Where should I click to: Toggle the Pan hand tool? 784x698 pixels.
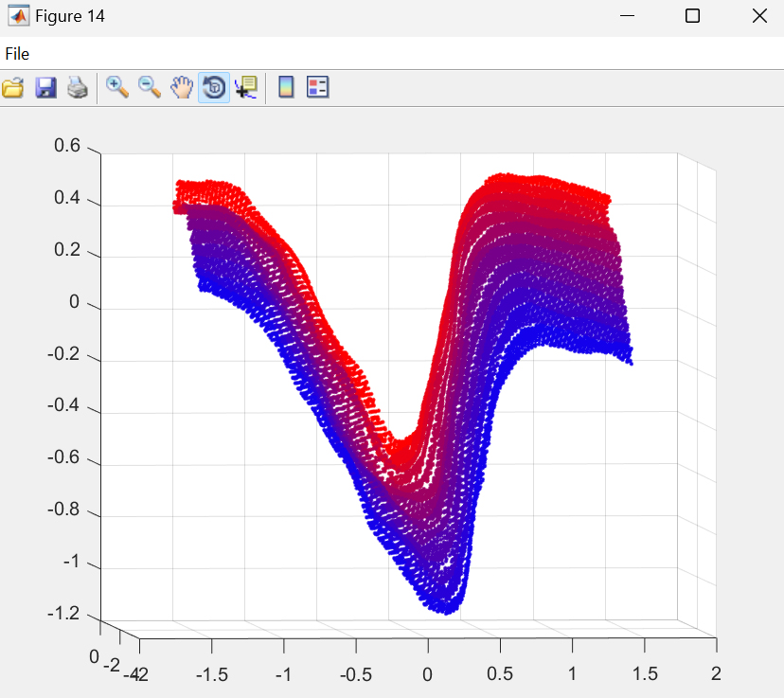coord(181,88)
